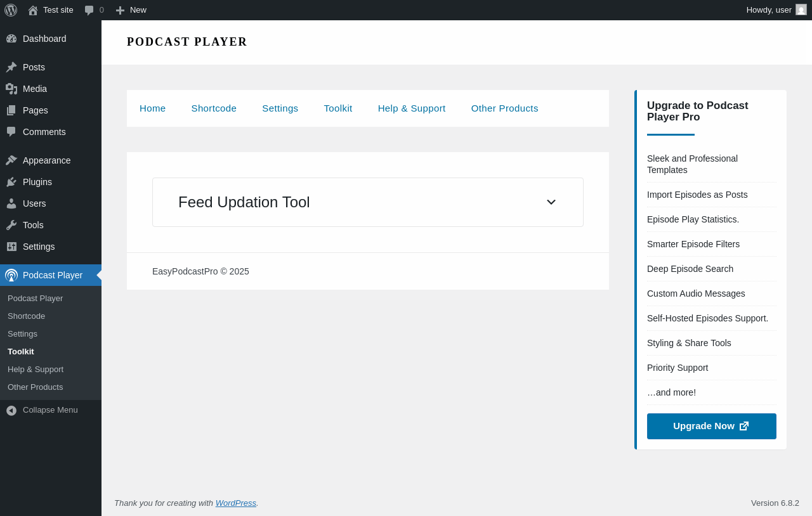
Task: Open the comments bubble icon in admin bar
Action: (89, 10)
